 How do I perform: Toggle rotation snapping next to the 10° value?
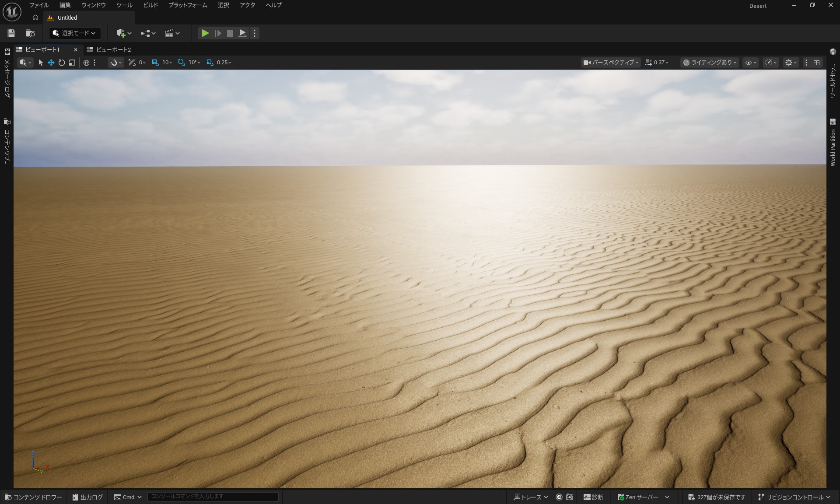(181, 63)
